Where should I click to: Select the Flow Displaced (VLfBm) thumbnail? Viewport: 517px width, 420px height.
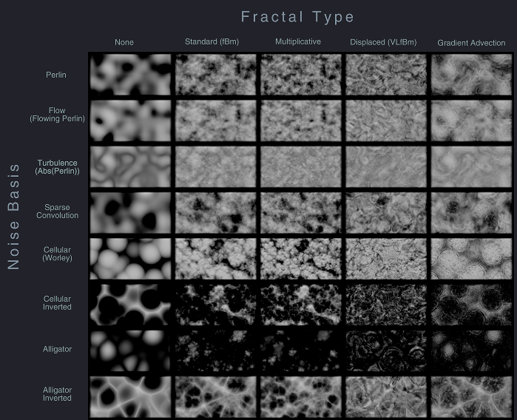[x=386, y=121]
